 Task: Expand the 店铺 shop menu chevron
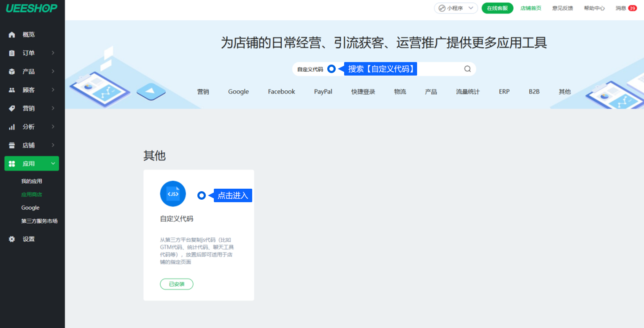(52, 145)
